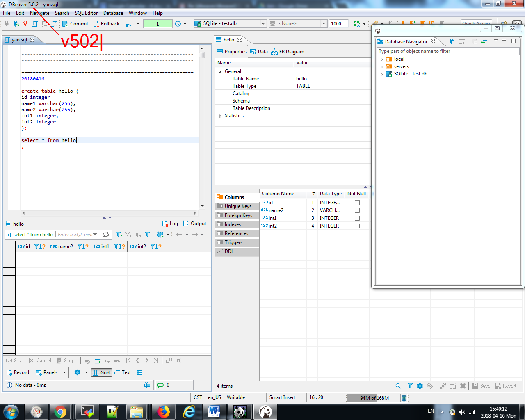Screen dimensions: 525x420
Task: Click the Database Navigator filter text field
Action: pos(448,51)
